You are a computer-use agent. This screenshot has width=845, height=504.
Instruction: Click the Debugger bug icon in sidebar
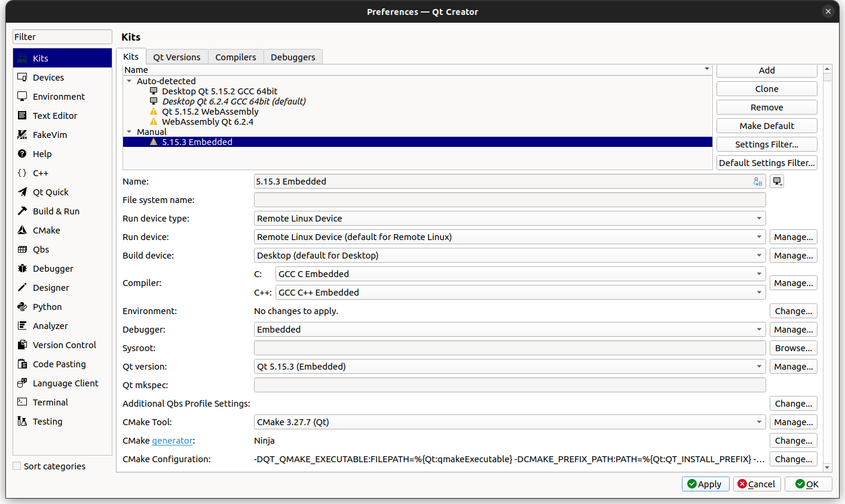22,269
